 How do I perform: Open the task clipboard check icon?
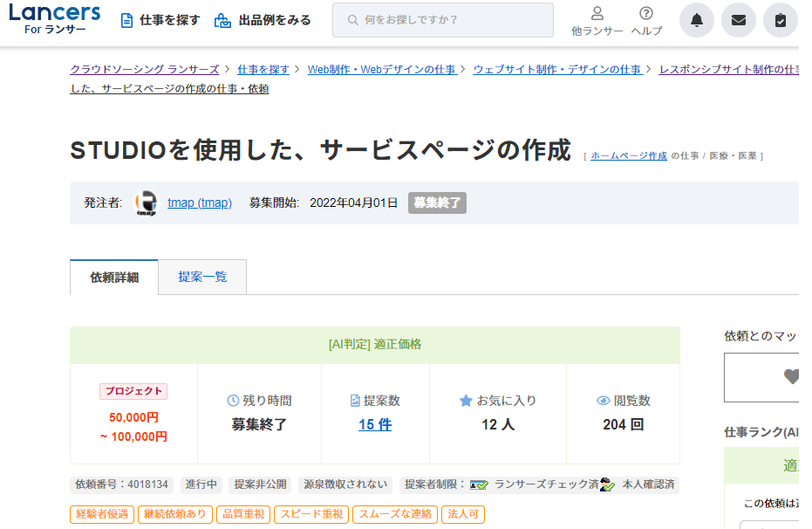(x=780, y=20)
